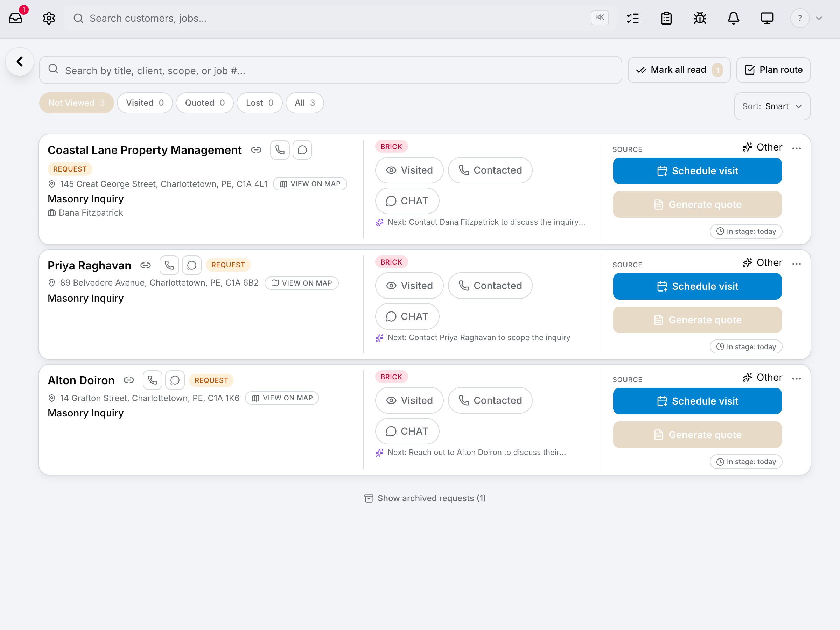This screenshot has width=840, height=630.
Task: View 145 Great George Street on map
Action: coord(310,184)
